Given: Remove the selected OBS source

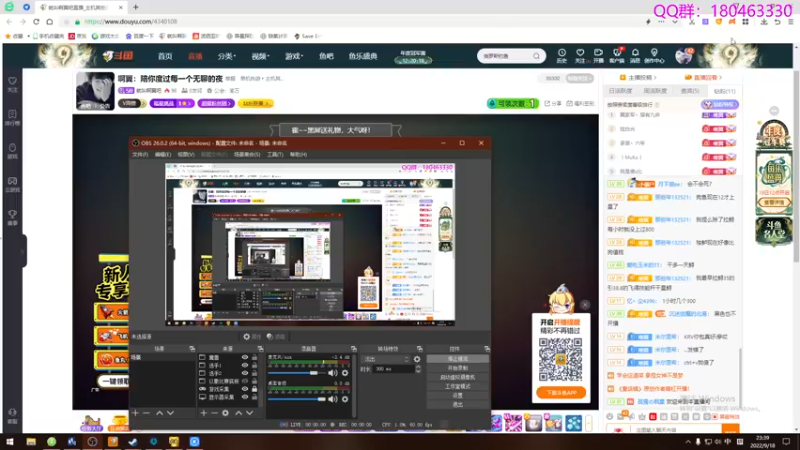Looking at the screenshot, I should tap(214, 413).
